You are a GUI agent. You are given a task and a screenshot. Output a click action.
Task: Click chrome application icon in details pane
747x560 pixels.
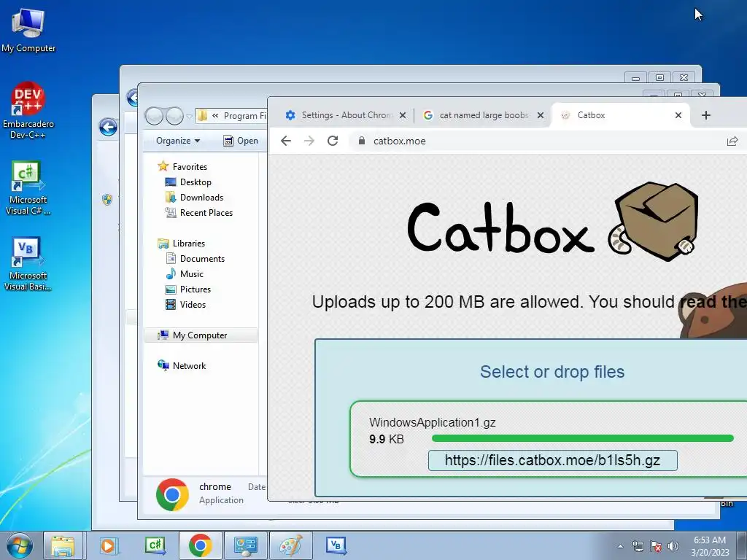(172, 495)
